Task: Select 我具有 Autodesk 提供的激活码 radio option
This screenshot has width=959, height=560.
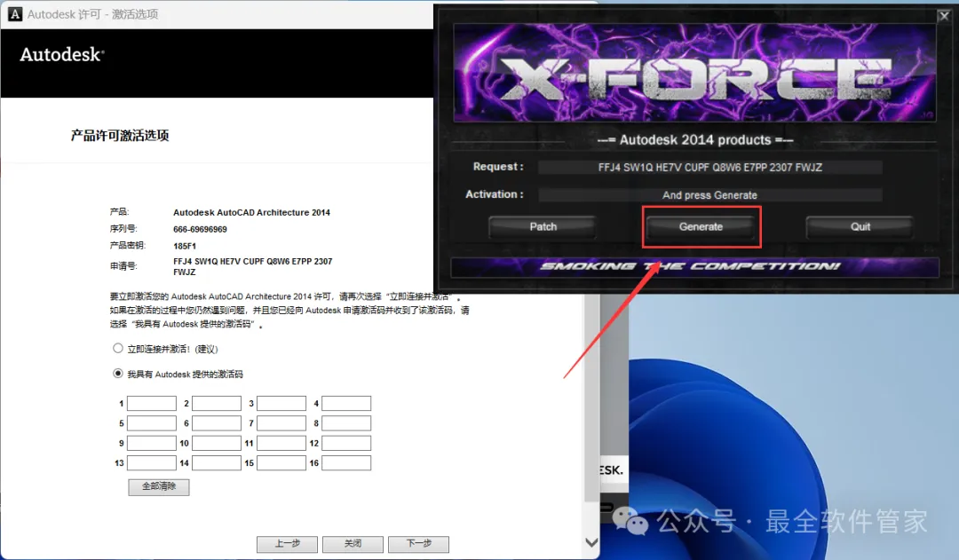Action: click(118, 374)
